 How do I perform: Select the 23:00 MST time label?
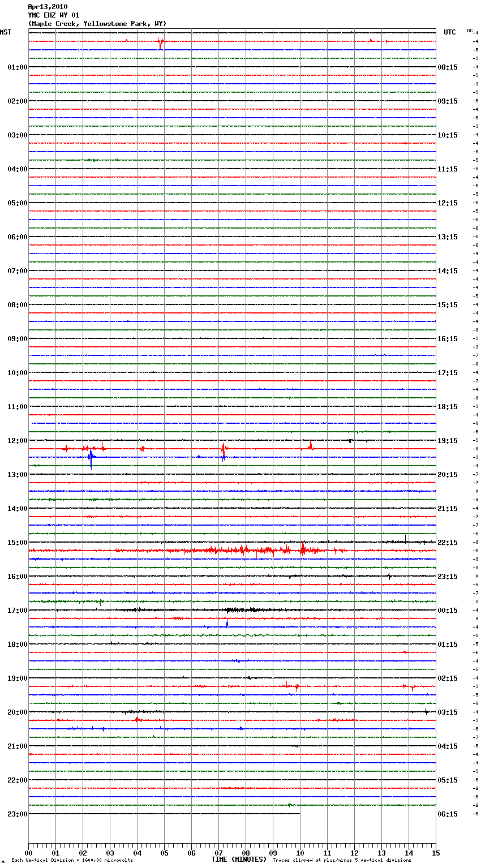pyautogui.click(x=18, y=814)
